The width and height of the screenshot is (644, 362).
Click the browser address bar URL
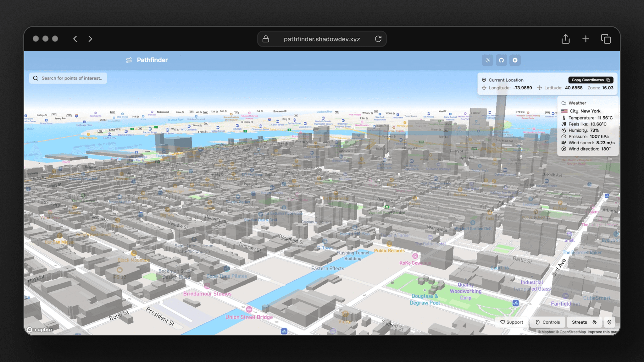[322, 39]
